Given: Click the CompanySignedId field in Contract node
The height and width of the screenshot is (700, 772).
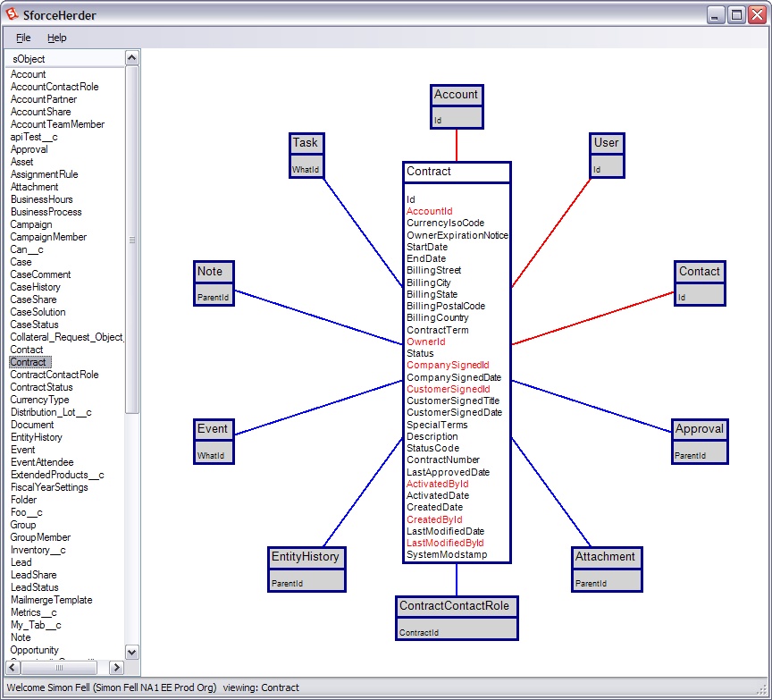Looking at the screenshot, I should (448, 365).
